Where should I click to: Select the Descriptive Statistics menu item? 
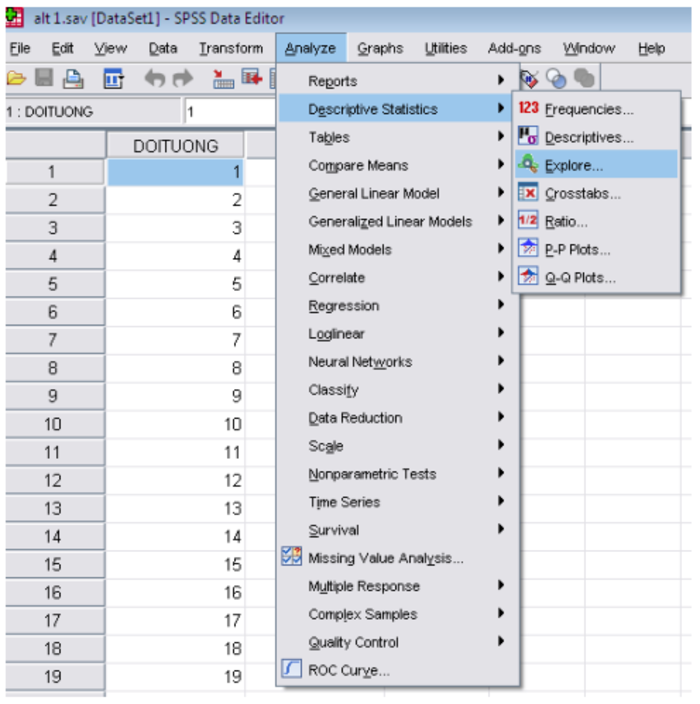coord(396,108)
